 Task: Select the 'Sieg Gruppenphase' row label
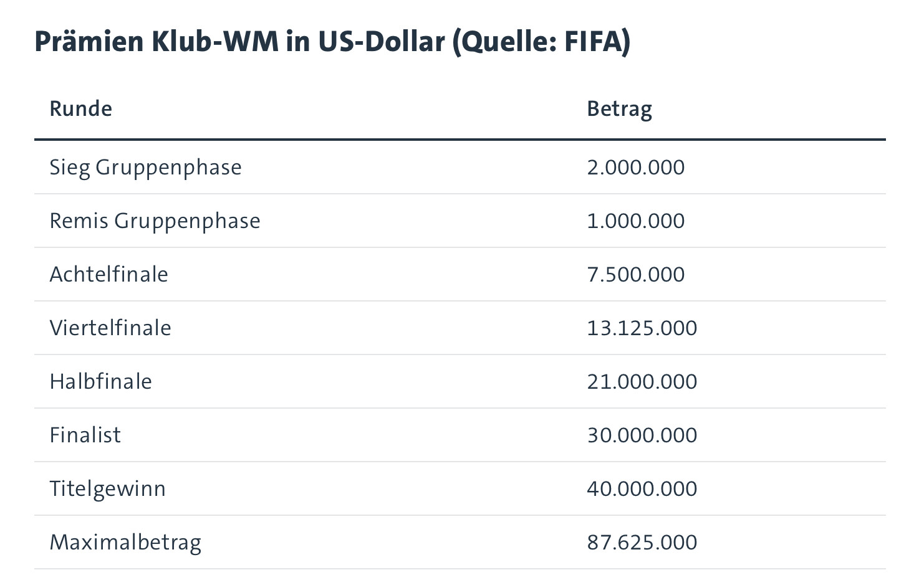pos(145,168)
